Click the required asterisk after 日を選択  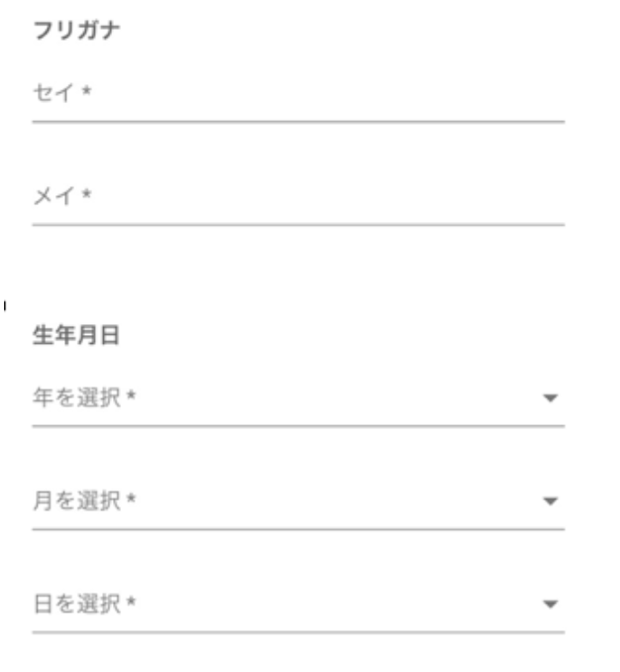(x=132, y=601)
